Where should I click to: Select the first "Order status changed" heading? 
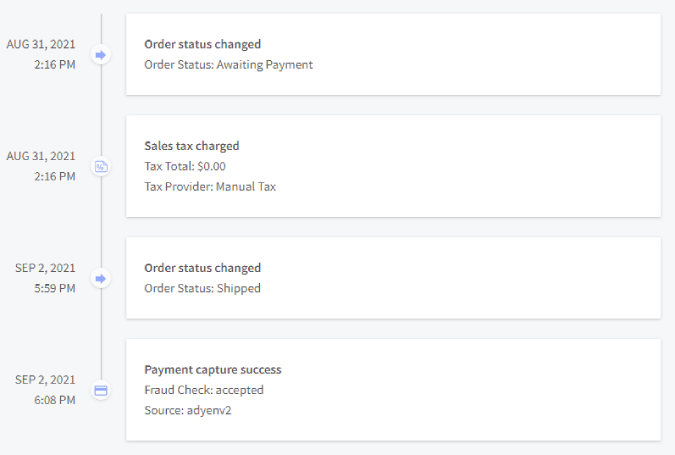pos(202,44)
